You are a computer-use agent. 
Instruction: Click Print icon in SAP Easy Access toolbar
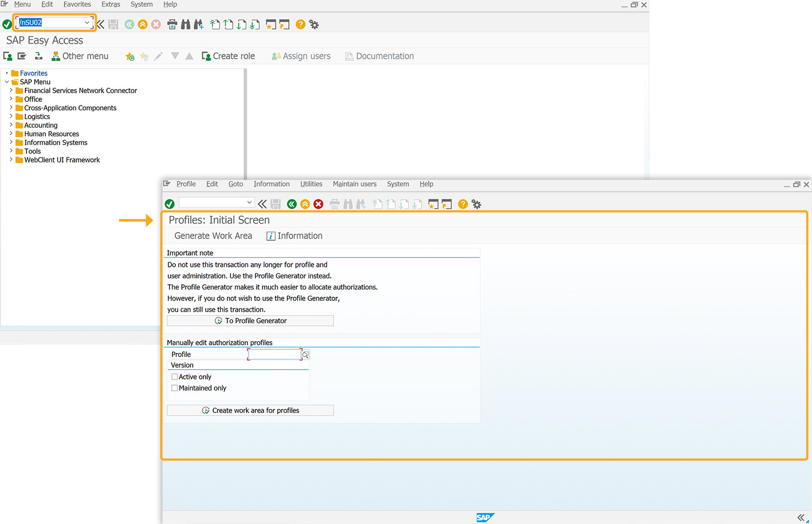172,24
